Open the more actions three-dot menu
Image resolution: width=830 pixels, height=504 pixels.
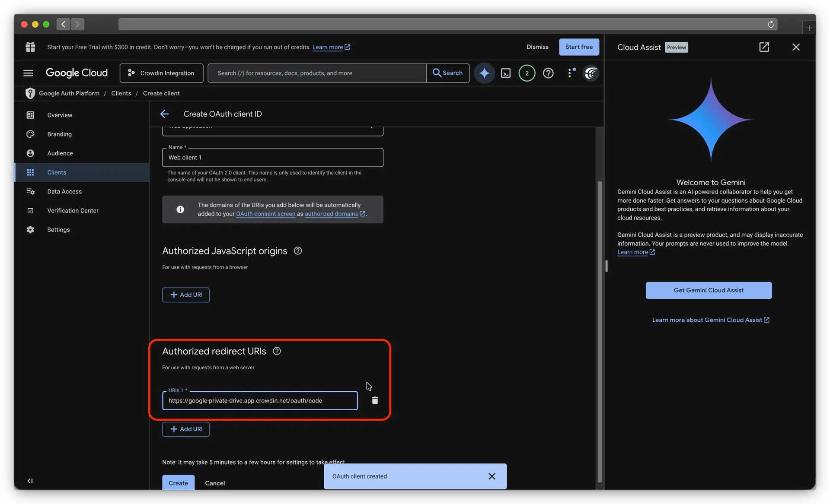570,73
